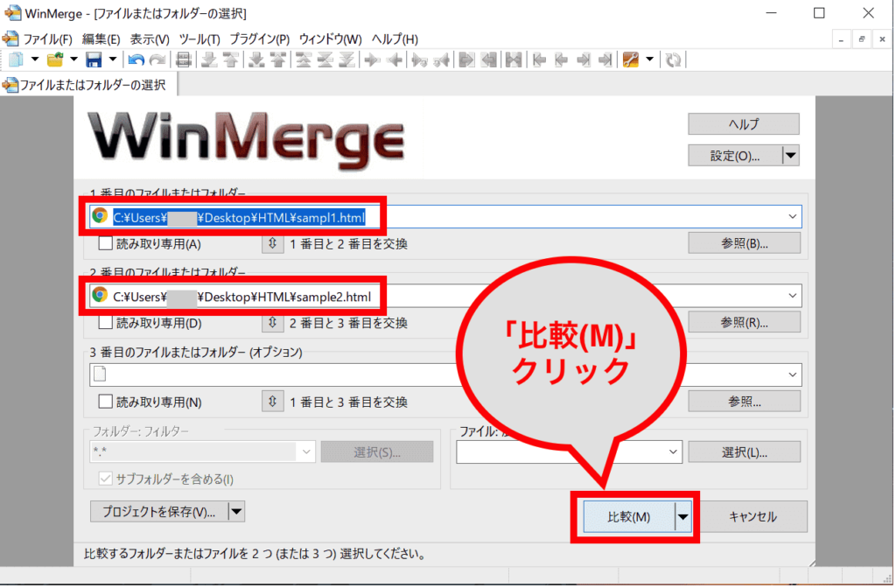This screenshot has width=896, height=588.
Task: Click Copy Left and Advance icon
Action: coord(441,59)
